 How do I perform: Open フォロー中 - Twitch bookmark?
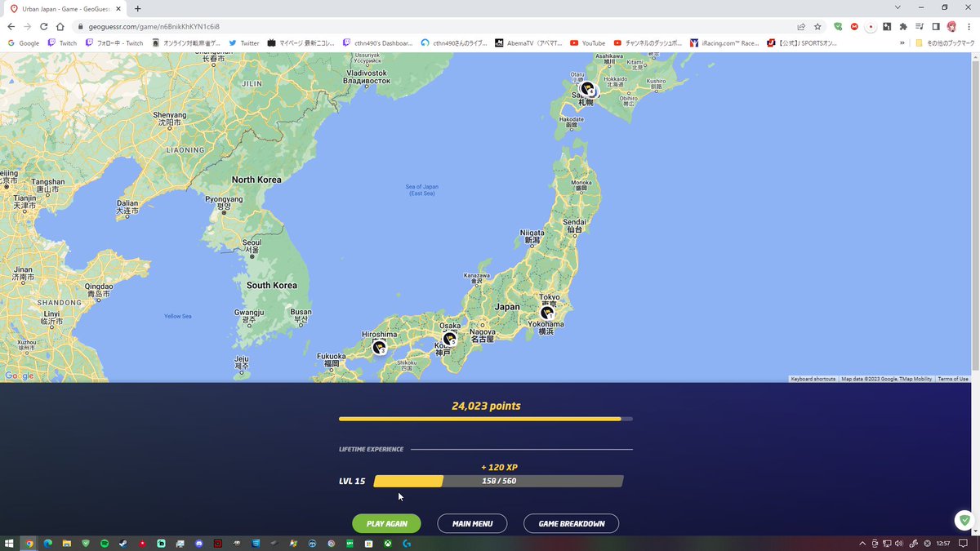(x=114, y=43)
